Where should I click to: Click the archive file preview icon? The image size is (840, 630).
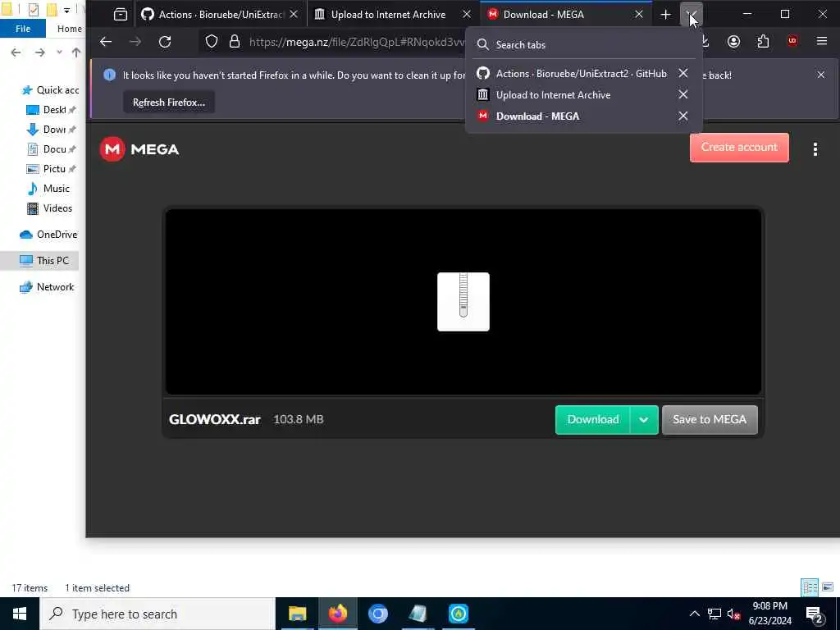(x=463, y=302)
